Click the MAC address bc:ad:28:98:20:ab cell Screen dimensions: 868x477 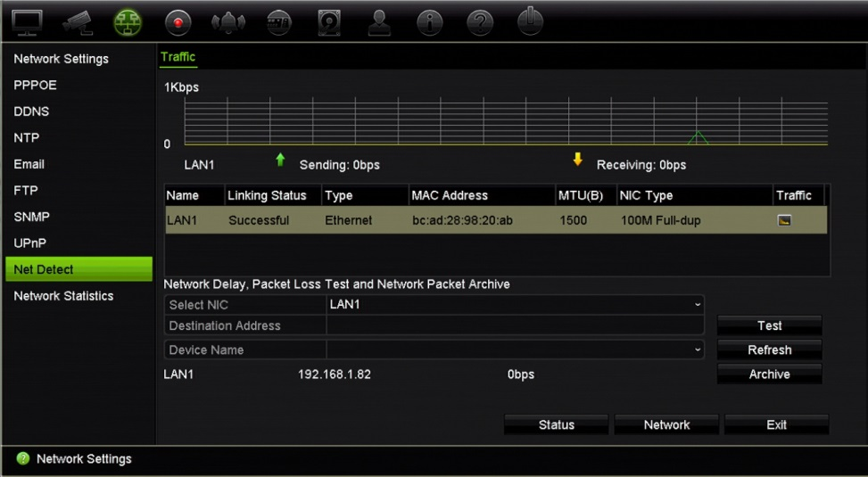462,220
